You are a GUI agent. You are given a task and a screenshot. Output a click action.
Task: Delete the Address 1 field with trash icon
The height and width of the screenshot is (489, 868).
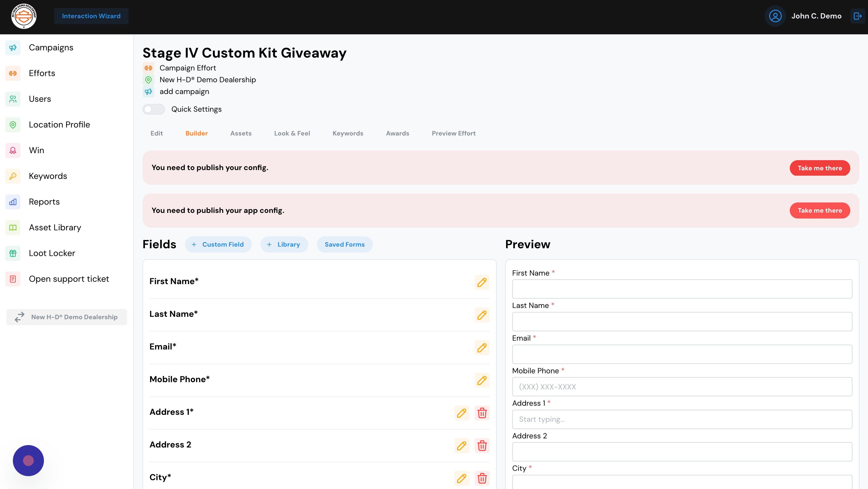tap(482, 413)
